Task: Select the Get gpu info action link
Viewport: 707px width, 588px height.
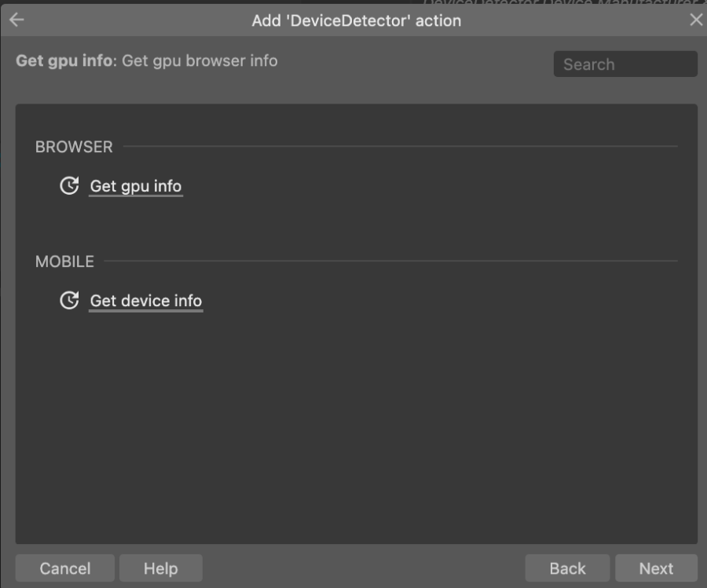Action: 136,186
